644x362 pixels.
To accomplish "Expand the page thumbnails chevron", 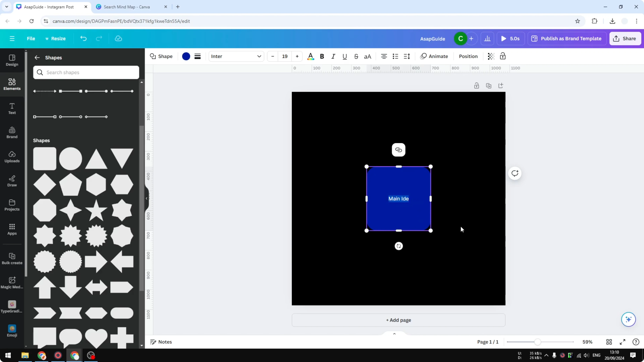I will point(394,334).
